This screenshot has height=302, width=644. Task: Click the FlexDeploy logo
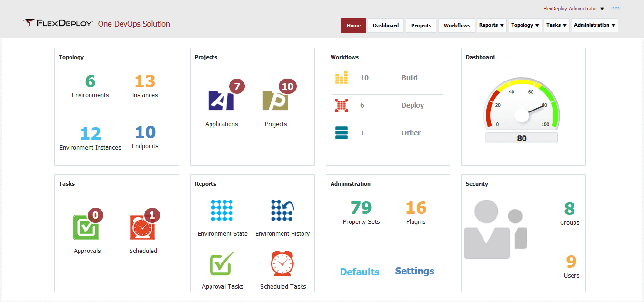(x=58, y=23)
